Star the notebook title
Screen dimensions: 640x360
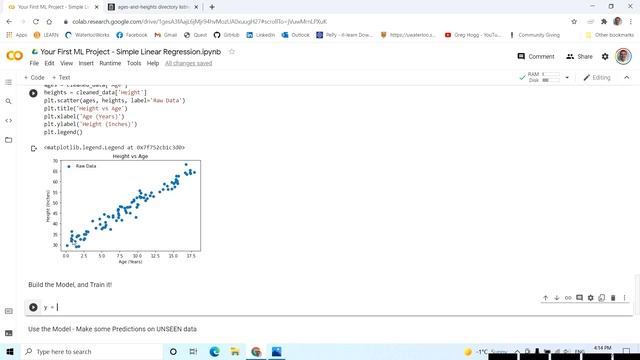coord(232,51)
